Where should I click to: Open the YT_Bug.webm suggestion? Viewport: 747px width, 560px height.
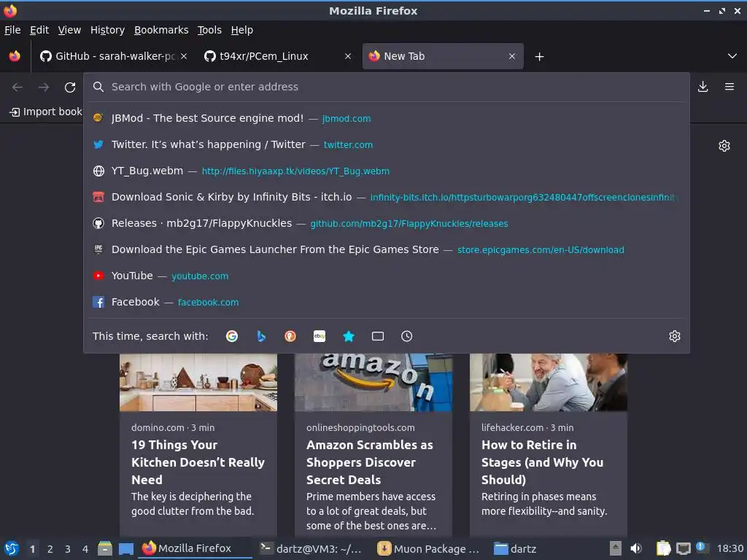coord(387,171)
